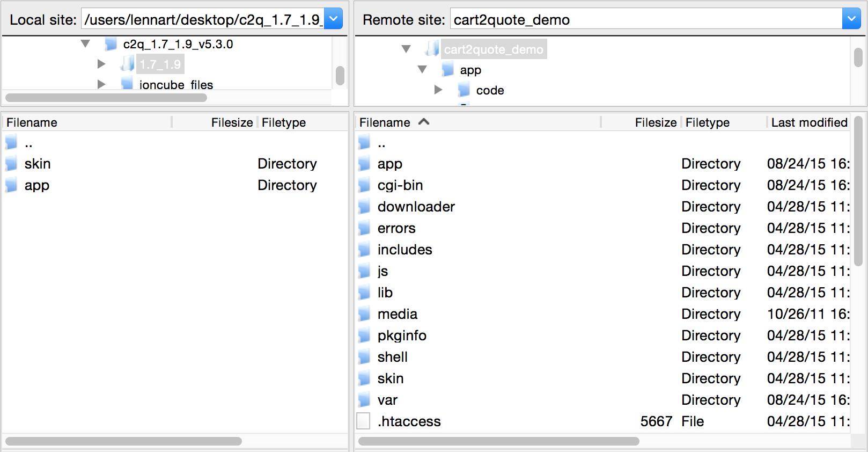
Task: Click the 1.7_1.9 folder icon in tree
Action: [x=127, y=64]
